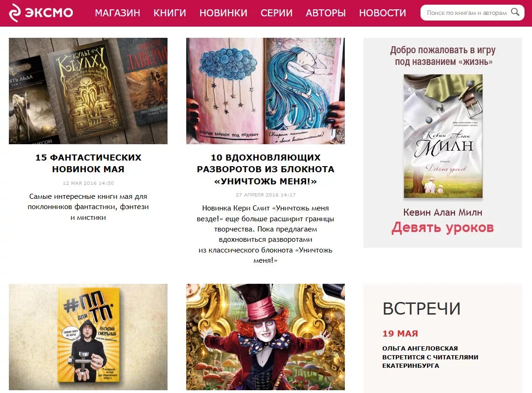Open the АВТОРЫ menu item
This screenshot has height=393, width=532.
pyautogui.click(x=326, y=13)
